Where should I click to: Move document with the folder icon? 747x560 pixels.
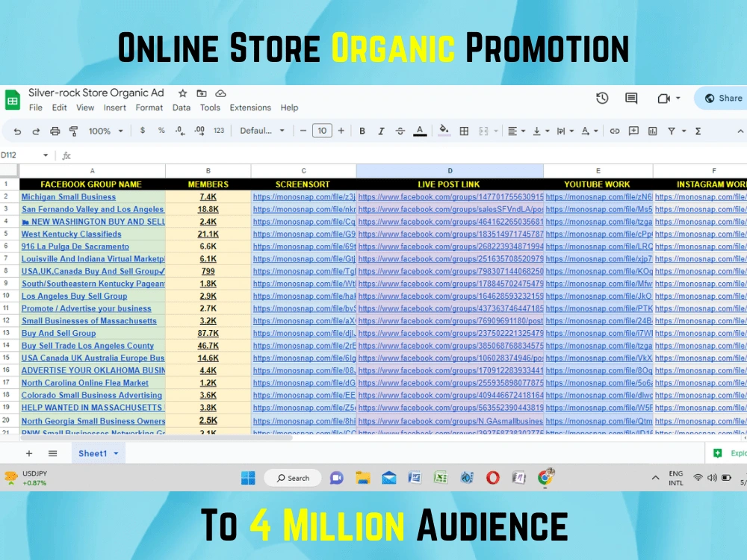coord(202,93)
